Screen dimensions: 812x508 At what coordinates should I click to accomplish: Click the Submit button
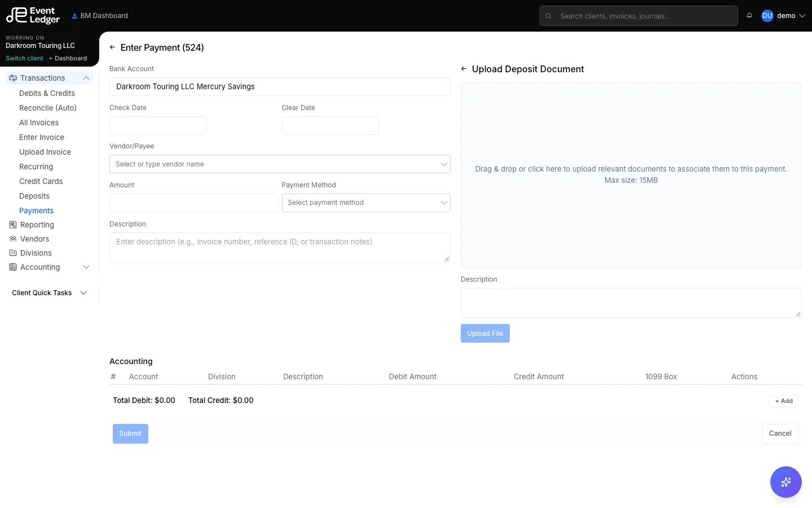click(130, 433)
